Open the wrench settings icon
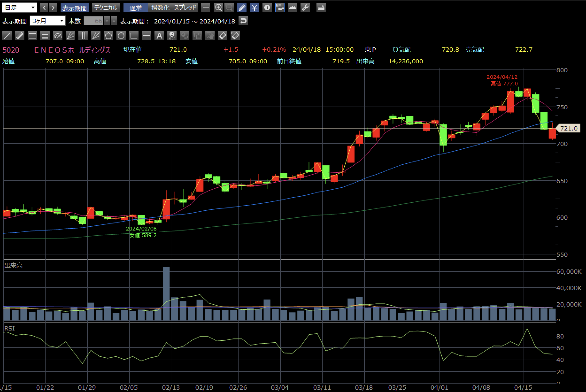586x392 pixels. pos(305,8)
